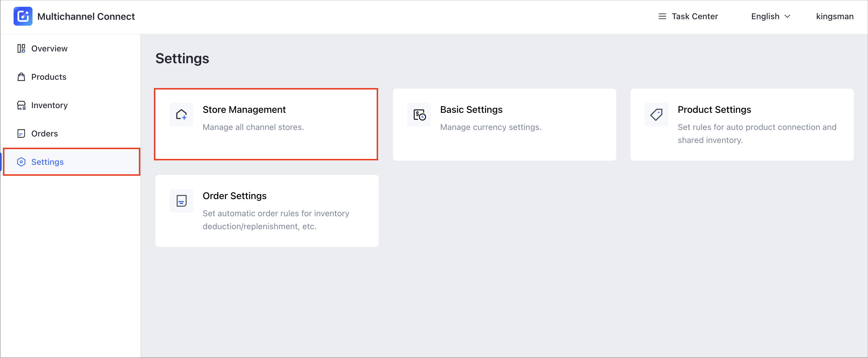
Task: Click the Products bag icon
Action: [x=21, y=77]
